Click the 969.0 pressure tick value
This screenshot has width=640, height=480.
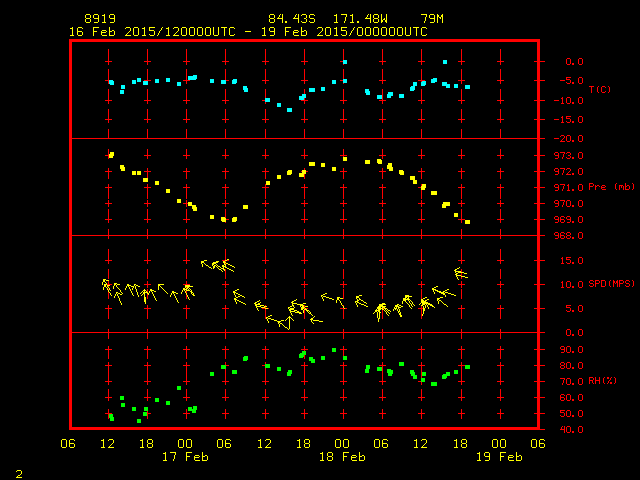pyautogui.click(x=569, y=220)
